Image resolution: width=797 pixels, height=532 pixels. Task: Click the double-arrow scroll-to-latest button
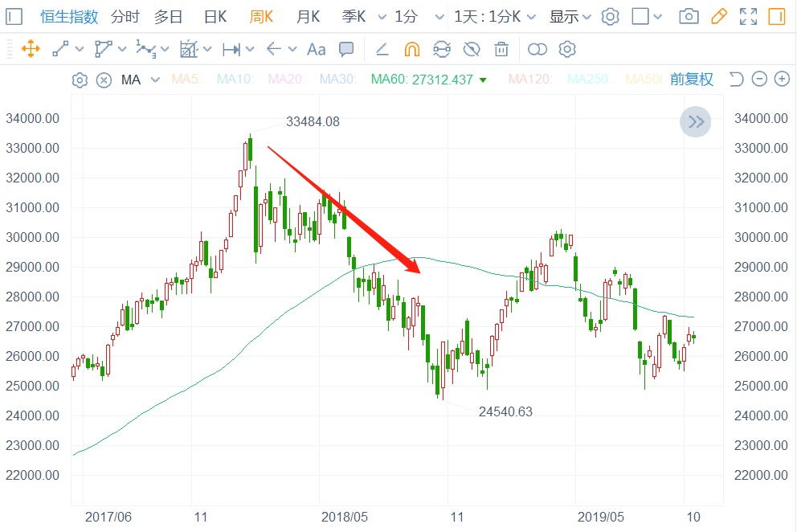(696, 122)
